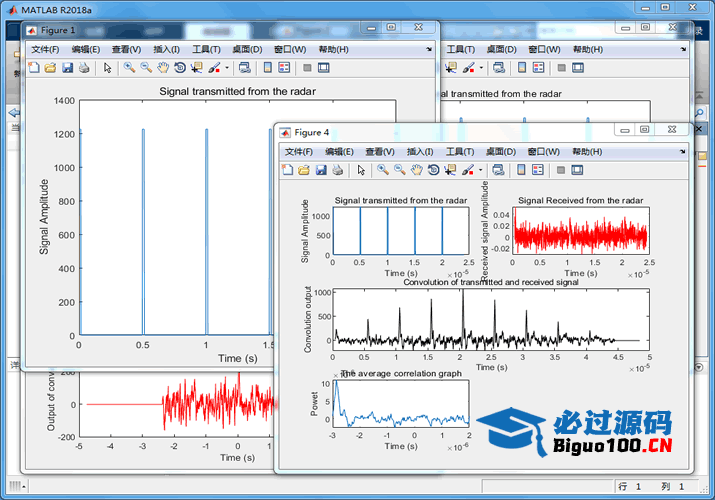Enable Edit Plot arrow in Figure 4 toolbar

pos(361,171)
